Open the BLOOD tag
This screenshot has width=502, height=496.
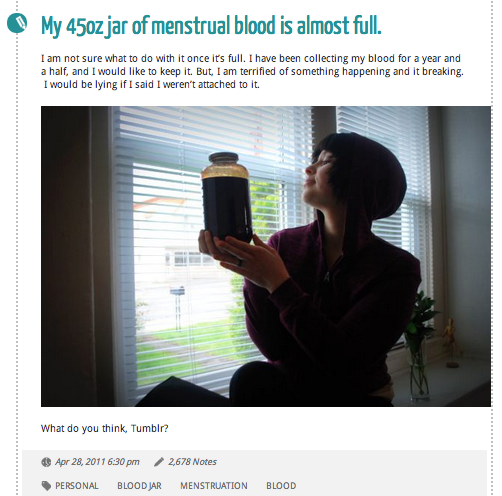(281, 486)
